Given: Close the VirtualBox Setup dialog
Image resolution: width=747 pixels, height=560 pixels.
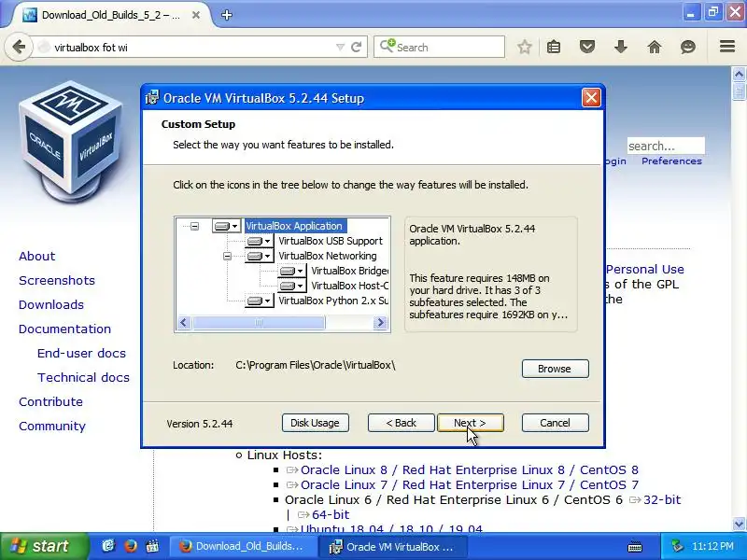Looking at the screenshot, I should (x=591, y=98).
